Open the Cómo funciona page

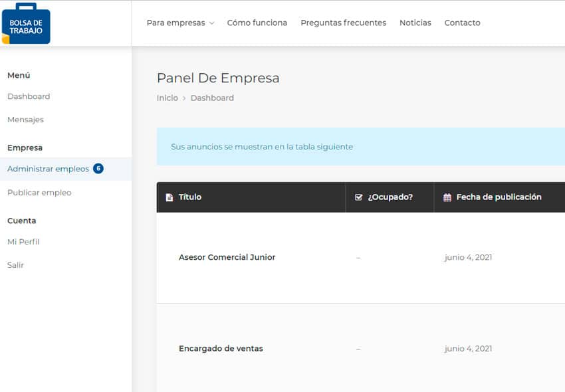[257, 23]
